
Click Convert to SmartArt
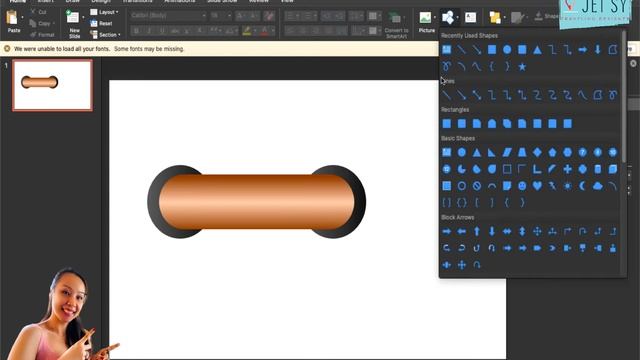[396, 24]
